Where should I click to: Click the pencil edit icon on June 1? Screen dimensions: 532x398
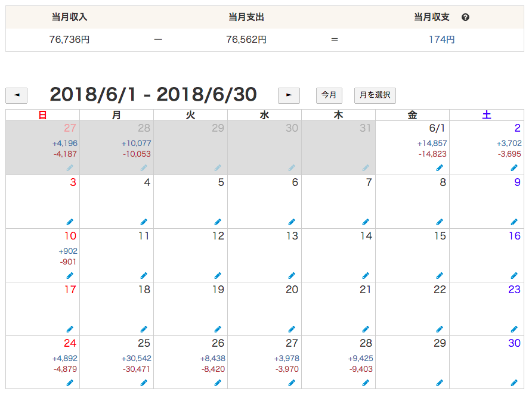click(x=439, y=168)
